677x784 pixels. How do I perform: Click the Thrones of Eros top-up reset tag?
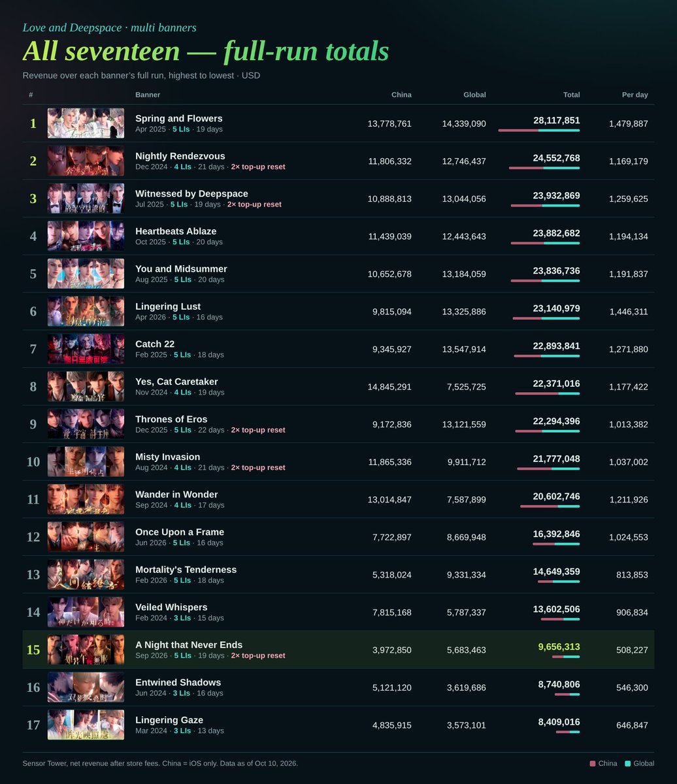258,430
